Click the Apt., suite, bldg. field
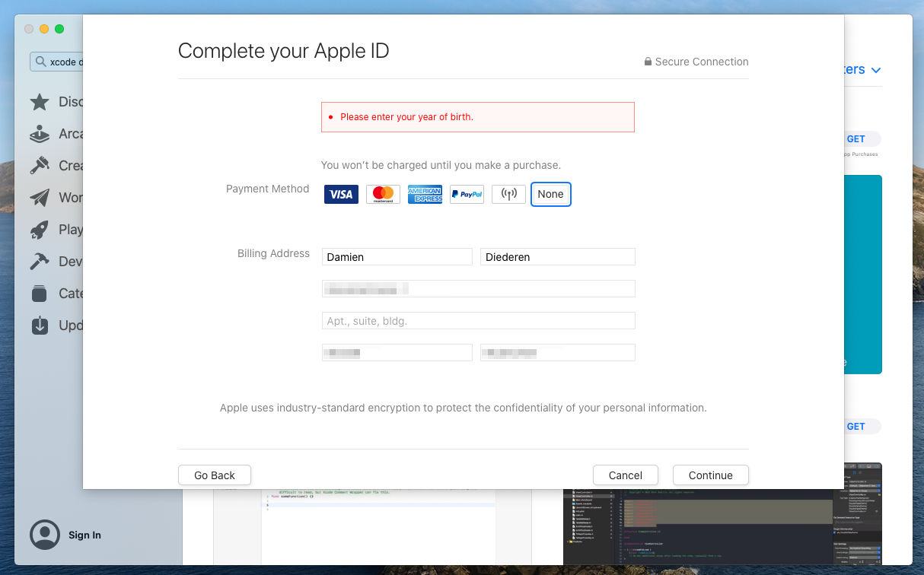924x575 pixels. coord(479,321)
